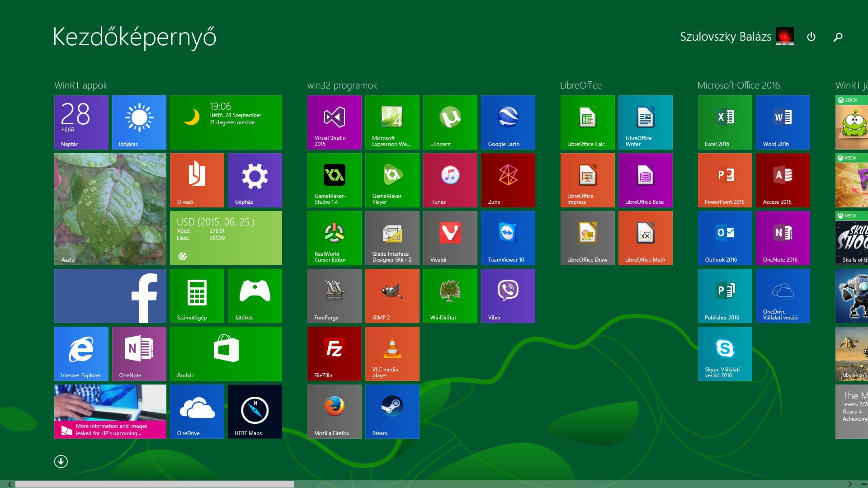Open the Visual Studio 2015 tile

[x=335, y=122]
